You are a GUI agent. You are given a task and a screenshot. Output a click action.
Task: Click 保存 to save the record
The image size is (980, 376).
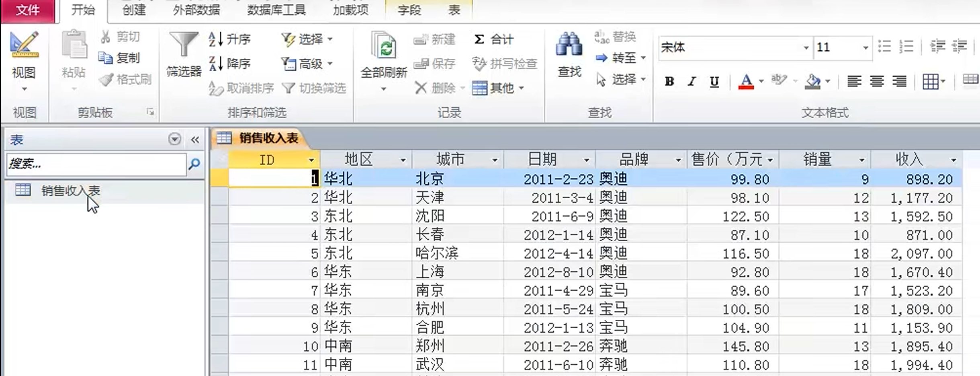point(434,64)
